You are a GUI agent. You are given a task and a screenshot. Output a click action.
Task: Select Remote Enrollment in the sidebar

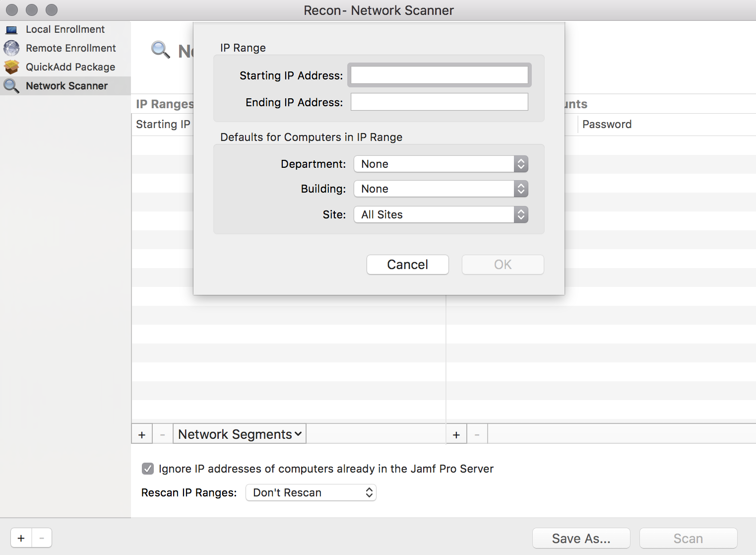tap(70, 48)
